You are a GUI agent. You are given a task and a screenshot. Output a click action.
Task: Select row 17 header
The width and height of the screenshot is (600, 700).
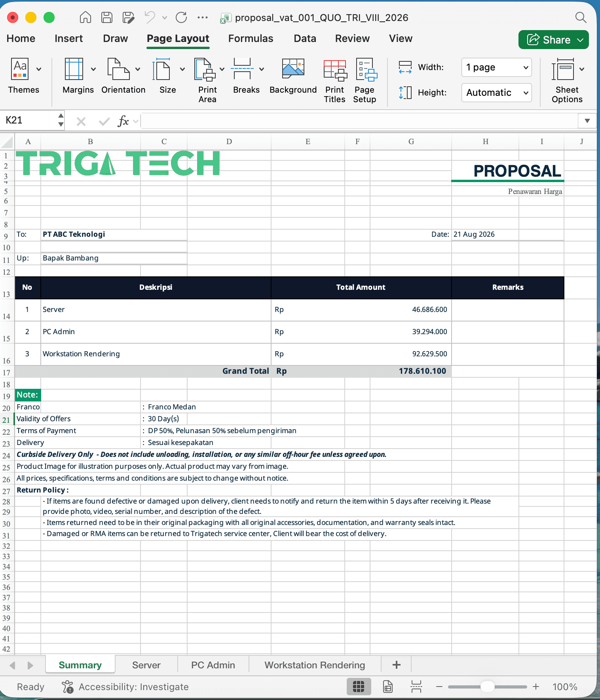[7, 372]
